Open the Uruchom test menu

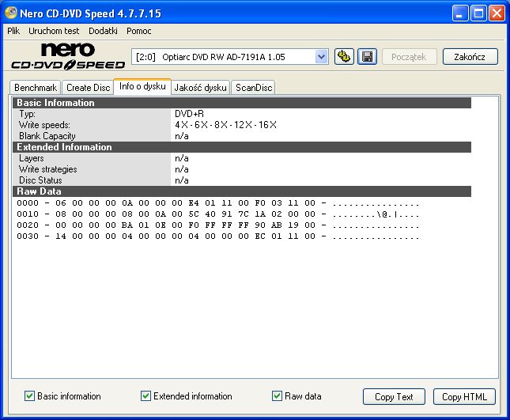click(x=54, y=31)
